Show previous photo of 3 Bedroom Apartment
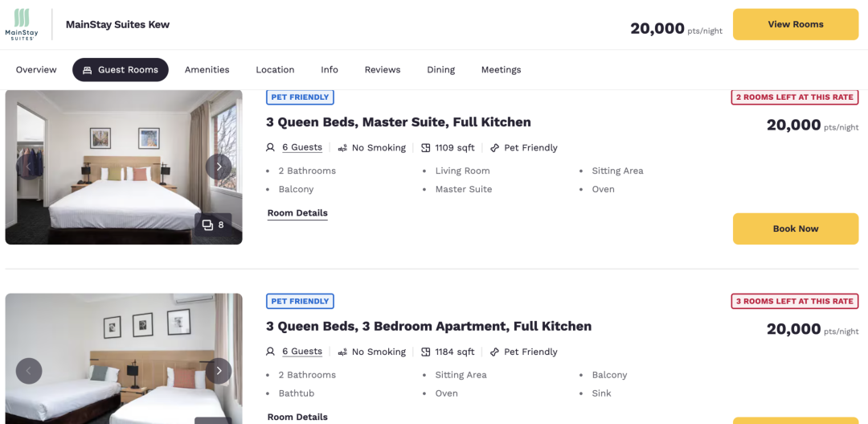 (x=29, y=371)
